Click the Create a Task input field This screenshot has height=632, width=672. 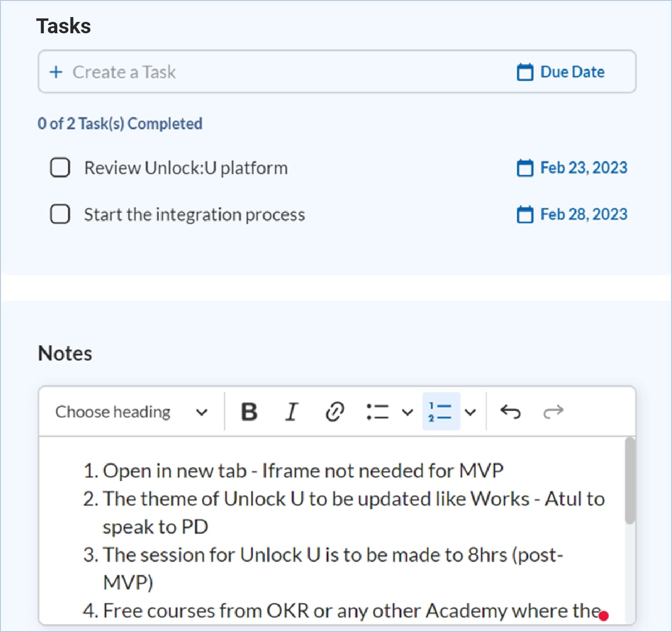(262, 72)
